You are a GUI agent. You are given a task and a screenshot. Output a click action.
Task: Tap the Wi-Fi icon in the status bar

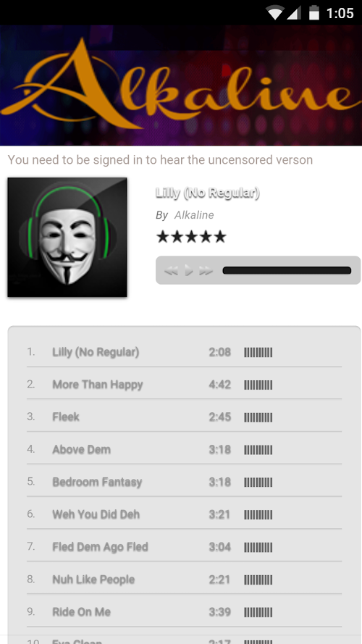click(x=274, y=13)
